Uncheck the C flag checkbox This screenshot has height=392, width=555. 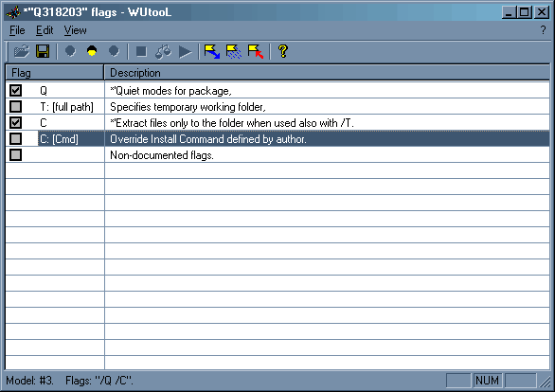(15, 123)
